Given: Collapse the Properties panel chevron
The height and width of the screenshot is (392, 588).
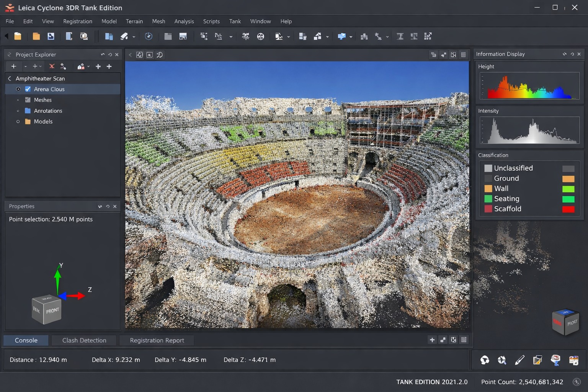Looking at the screenshot, I should pyautogui.click(x=100, y=206).
